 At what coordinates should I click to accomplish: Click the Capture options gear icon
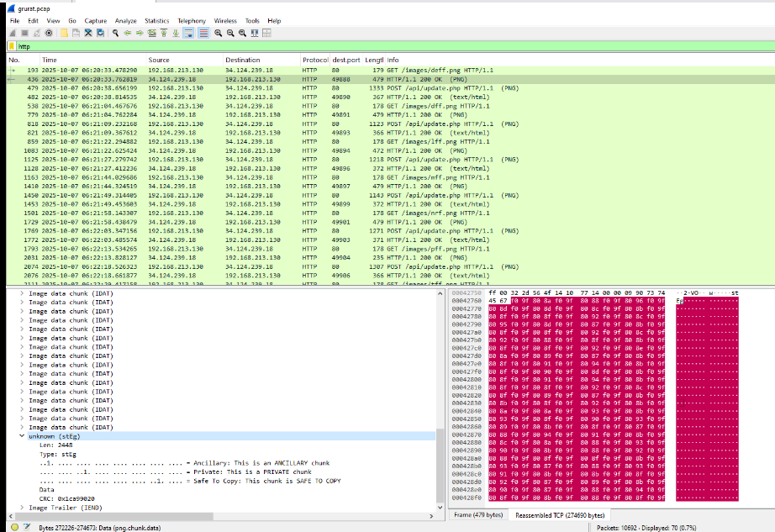tap(49, 33)
